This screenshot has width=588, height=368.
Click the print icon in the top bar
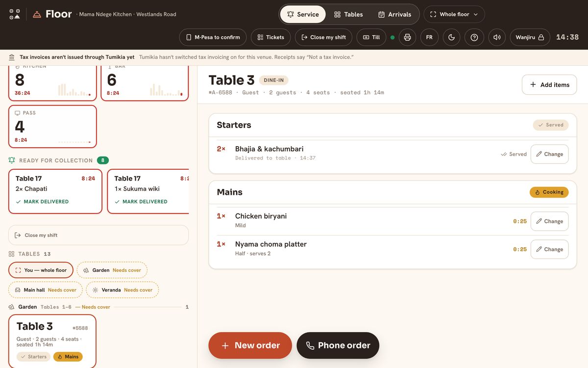click(x=407, y=37)
